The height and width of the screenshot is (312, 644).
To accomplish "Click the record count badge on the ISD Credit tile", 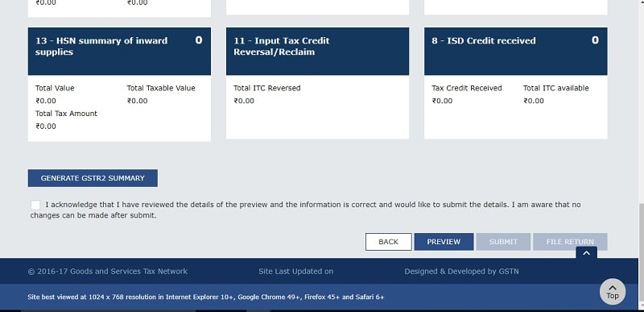I will click(595, 40).
